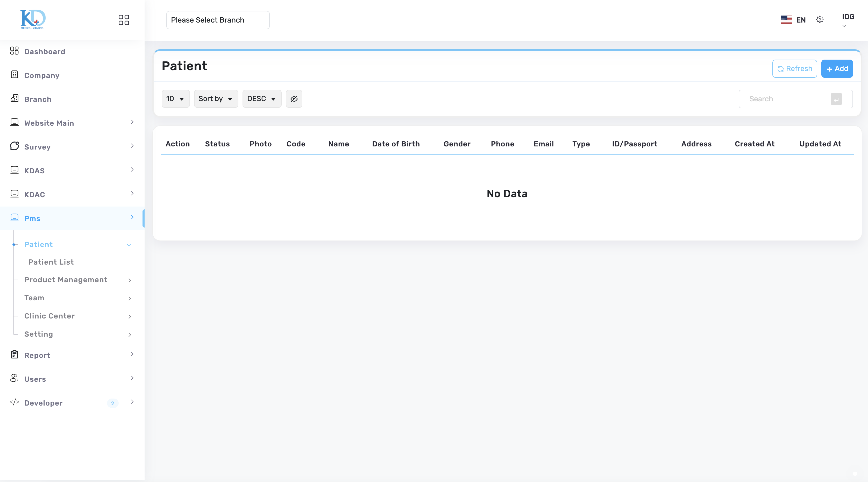Viewport: 868px width, 482px height.
Task: Click the Report clipboard icon
Action: pos(14,354)
